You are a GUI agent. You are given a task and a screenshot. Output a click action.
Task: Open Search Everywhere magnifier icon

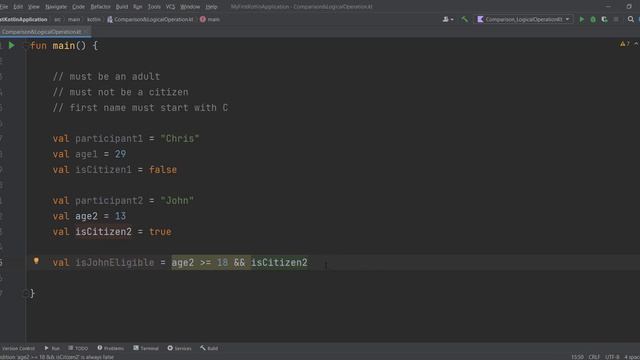pyautogui.click(x=631, y=19)
